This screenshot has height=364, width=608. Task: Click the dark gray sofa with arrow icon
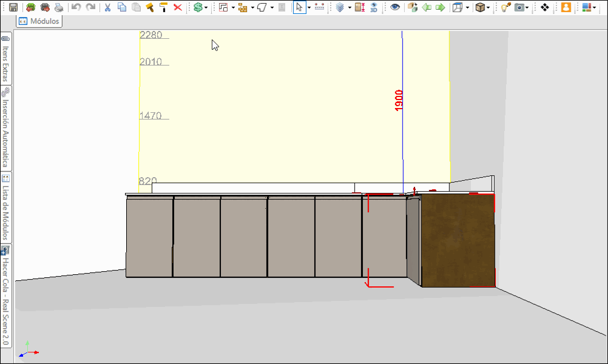pos(45,7)
